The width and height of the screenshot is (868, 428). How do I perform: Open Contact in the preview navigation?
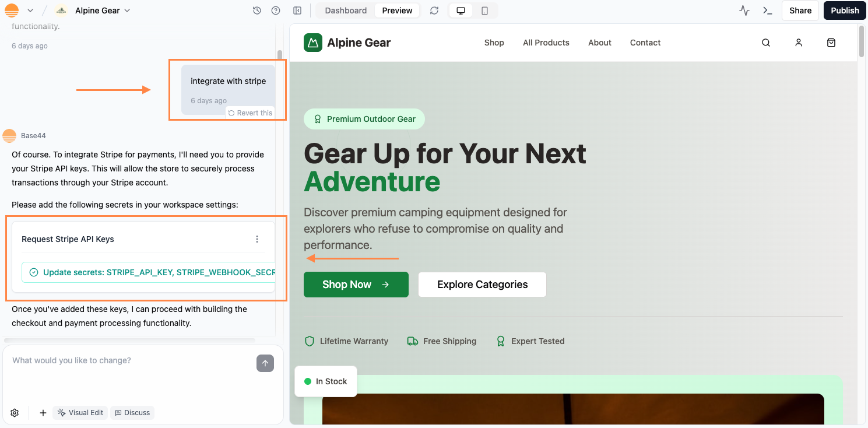645,43
